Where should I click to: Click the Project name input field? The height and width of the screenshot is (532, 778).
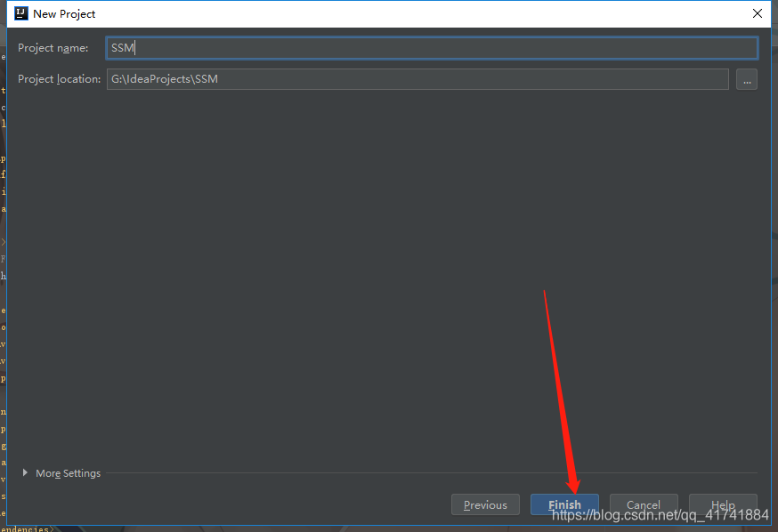point(432,48)
